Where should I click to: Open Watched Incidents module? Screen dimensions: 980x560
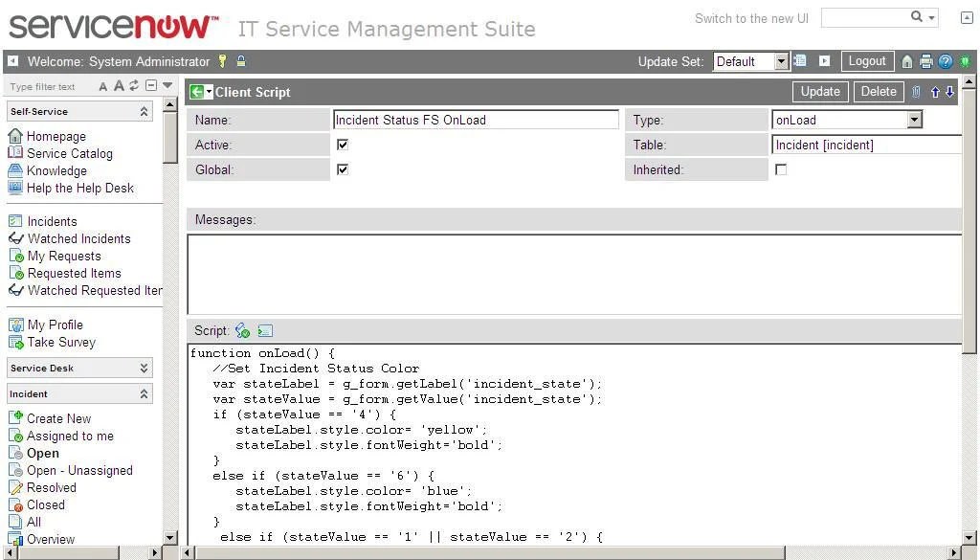(x=78, y=238)
